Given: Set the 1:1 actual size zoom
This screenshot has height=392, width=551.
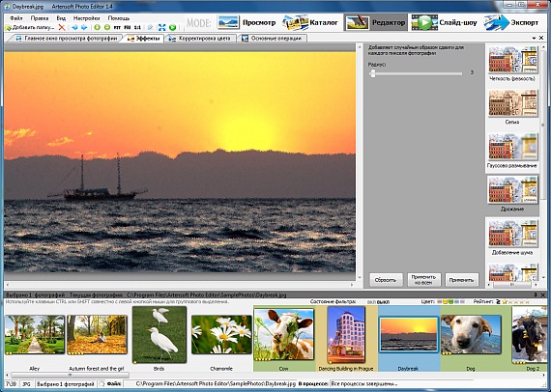Looking at the screenshot, I should coord(137,27).
